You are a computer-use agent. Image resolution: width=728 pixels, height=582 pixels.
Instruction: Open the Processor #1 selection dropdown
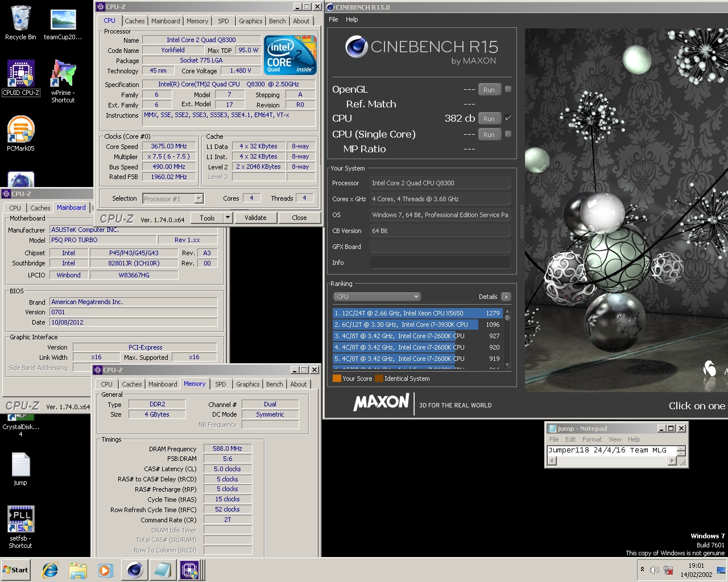tap(173, 198)
